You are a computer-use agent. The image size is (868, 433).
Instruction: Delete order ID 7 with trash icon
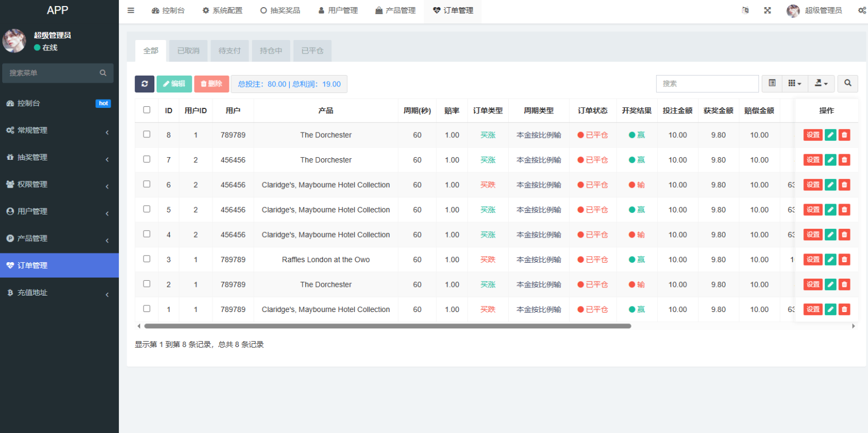point(844,160)
